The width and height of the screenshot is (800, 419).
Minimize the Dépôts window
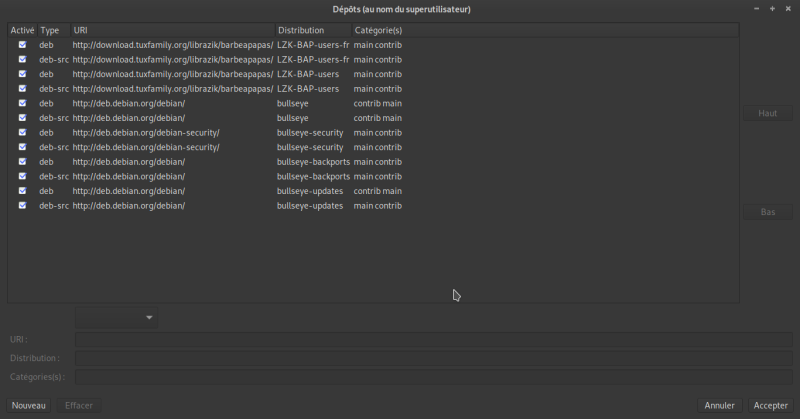pos(756,9)
